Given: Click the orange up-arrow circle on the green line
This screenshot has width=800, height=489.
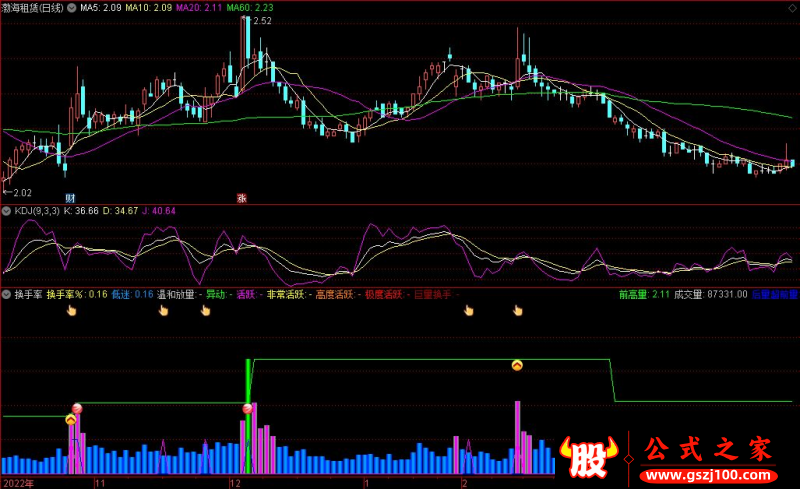Looking at the screenshot, I should pos(517,366).
